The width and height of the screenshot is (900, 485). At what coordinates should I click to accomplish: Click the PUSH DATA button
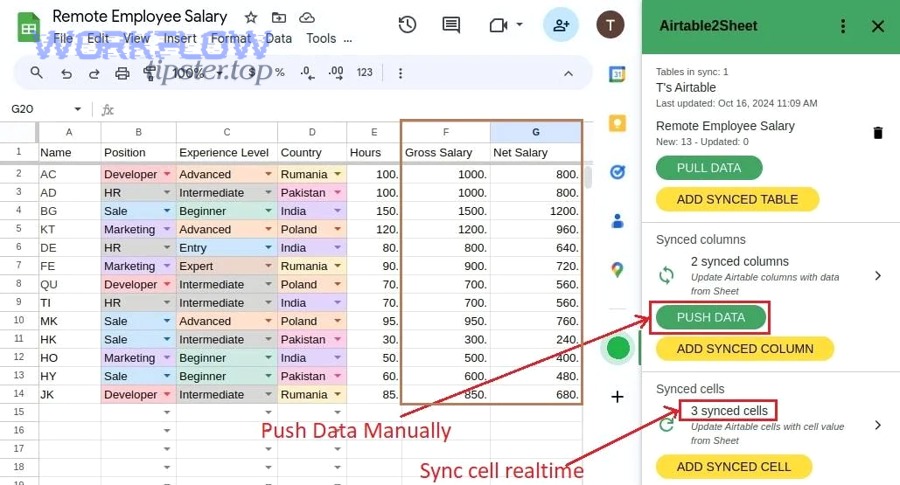[x=711, y=317]
